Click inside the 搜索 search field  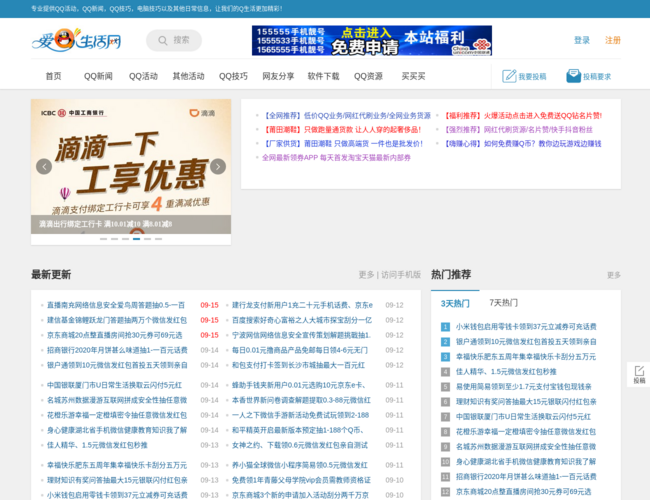pyautogui.click(x=174, y=40)
